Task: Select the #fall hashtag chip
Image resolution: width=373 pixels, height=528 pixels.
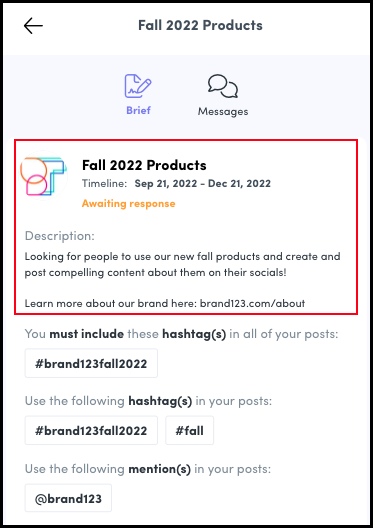Action: (x=190, y=430)
